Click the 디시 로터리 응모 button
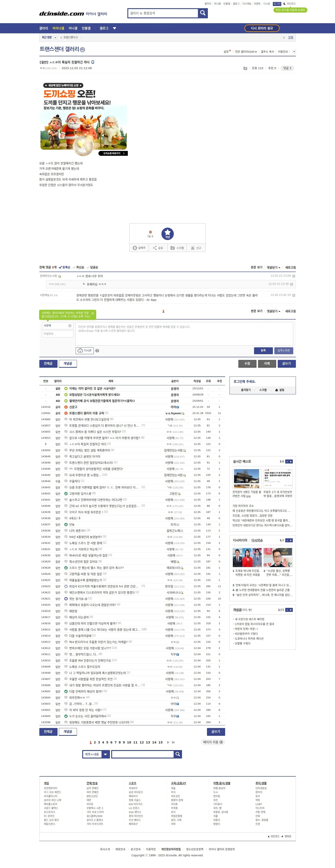 pyautogui.click(x=262, y=28)
